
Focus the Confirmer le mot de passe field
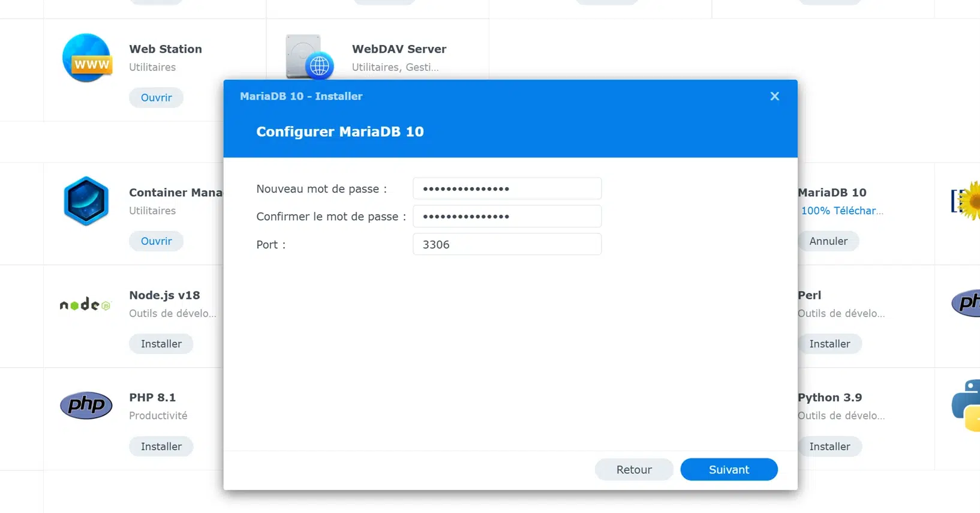coord(507,216)
